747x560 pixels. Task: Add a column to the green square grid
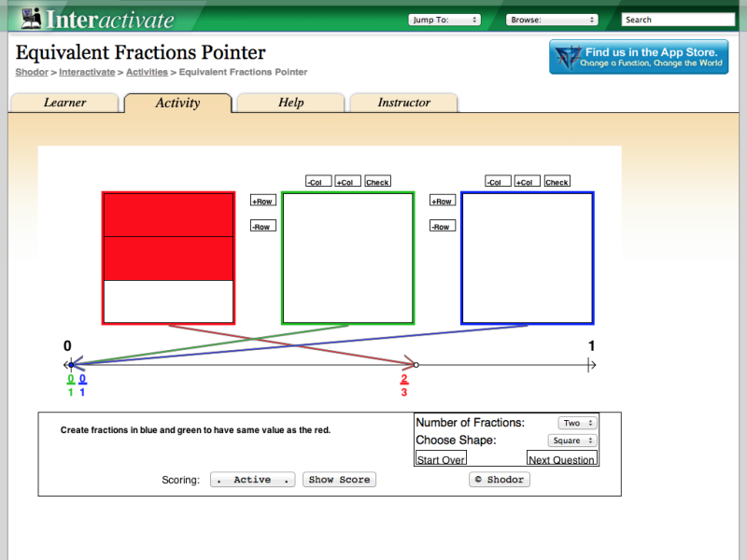pyautogui.click(x=346, y=181)
